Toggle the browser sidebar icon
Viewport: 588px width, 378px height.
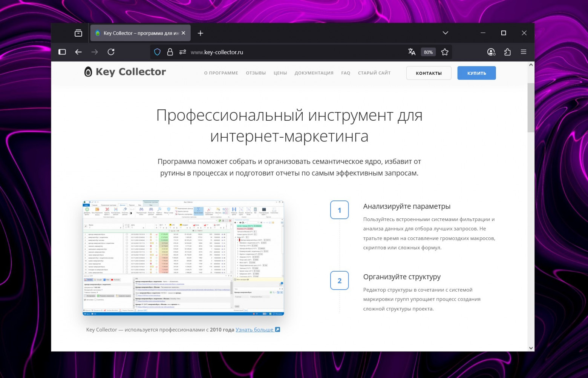click(x=62, y=52)
